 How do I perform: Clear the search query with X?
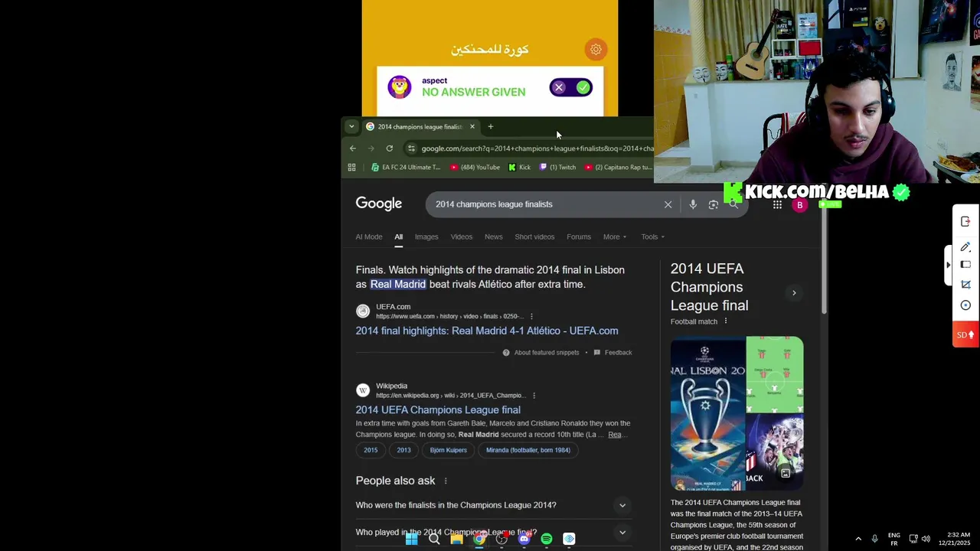coord(668,204)
